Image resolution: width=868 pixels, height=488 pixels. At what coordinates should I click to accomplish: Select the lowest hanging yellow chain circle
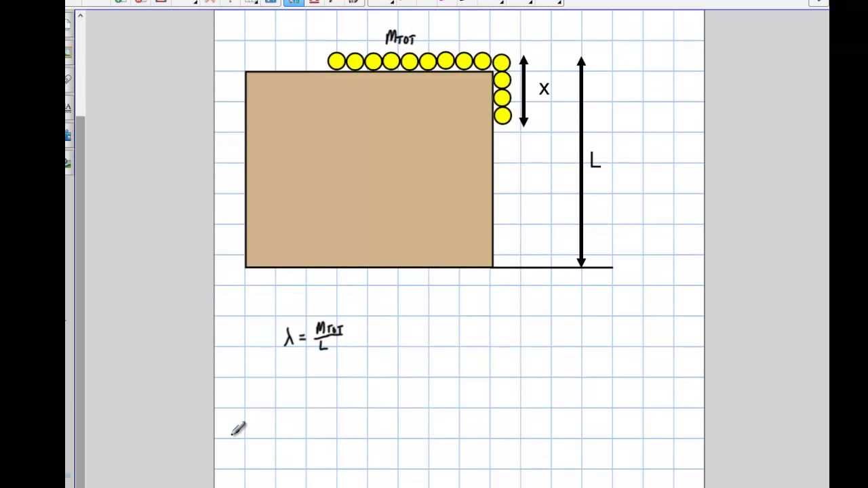502,116
